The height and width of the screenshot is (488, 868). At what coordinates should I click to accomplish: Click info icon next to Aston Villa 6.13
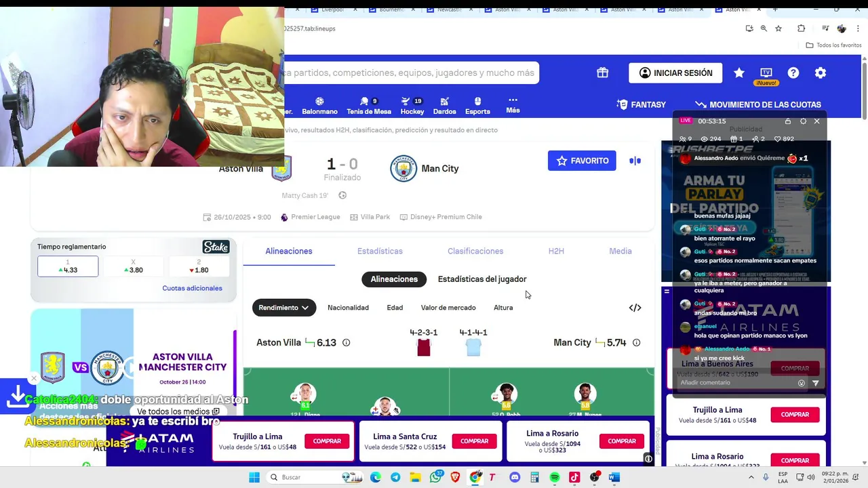pyautogui.click(x=346, y=342)
